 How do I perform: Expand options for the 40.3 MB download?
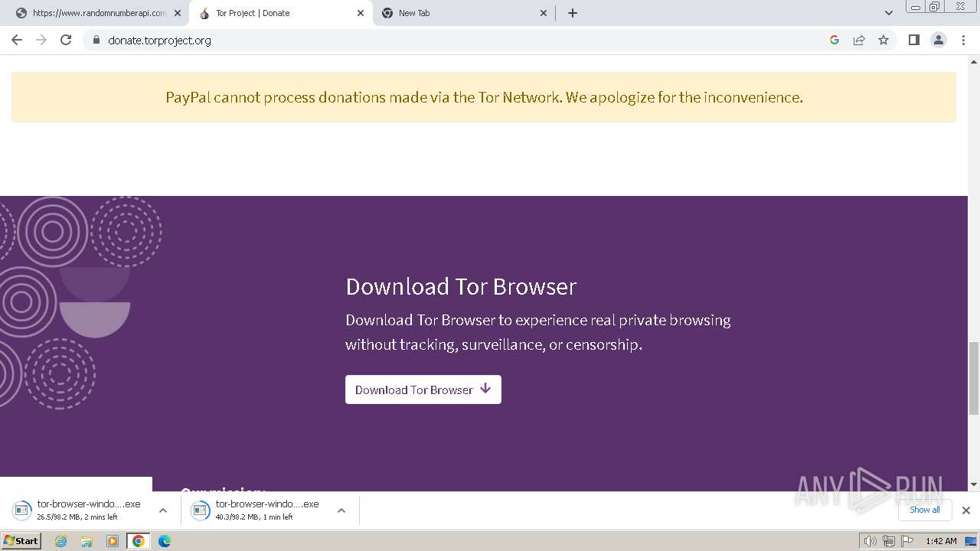(x=341, y=510)
